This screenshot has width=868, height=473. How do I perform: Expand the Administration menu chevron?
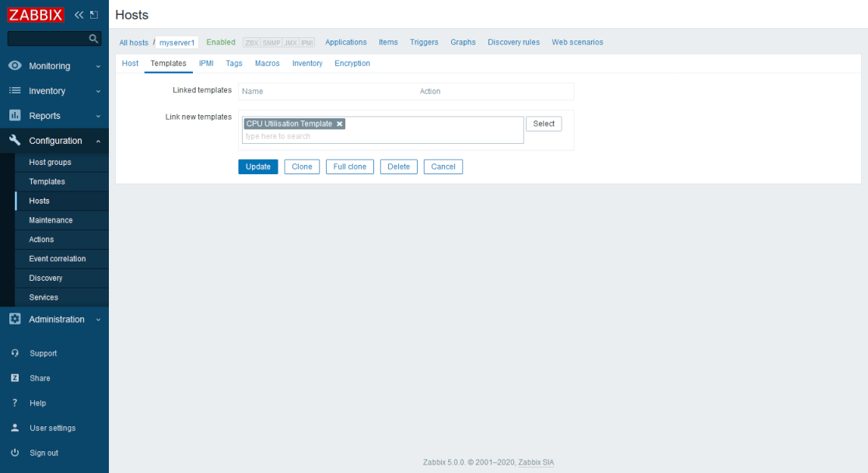click(98, 320)
